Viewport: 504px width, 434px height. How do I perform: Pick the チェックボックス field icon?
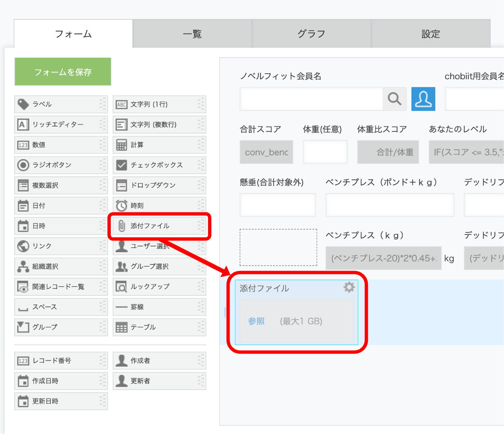tap(121, 165)
